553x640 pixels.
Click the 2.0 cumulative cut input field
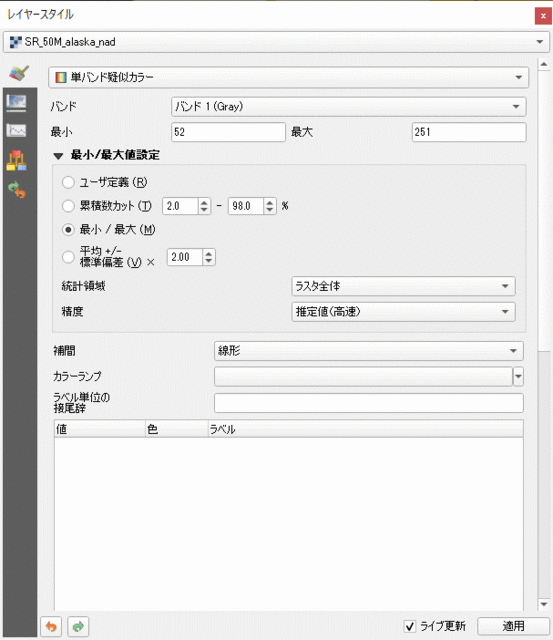pyautogui.click(x=181, y=206)
